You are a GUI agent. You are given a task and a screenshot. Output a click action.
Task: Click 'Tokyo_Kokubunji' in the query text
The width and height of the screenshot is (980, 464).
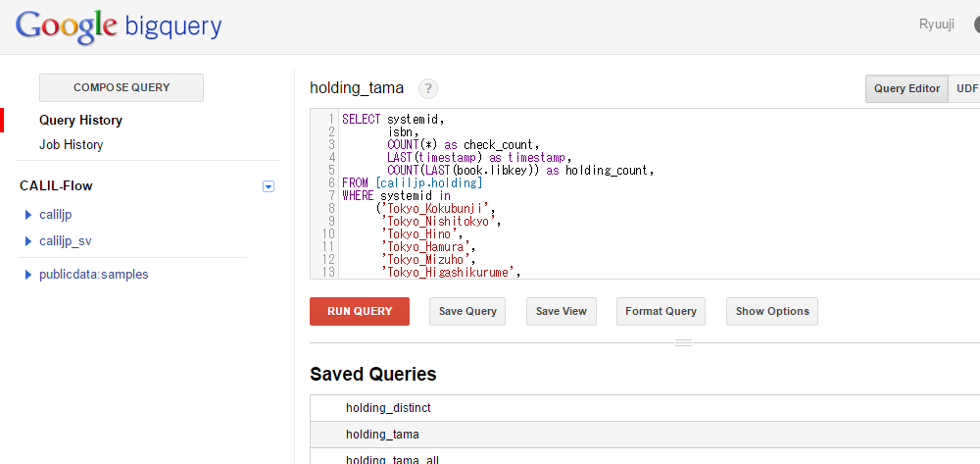[x=437, y=209]
